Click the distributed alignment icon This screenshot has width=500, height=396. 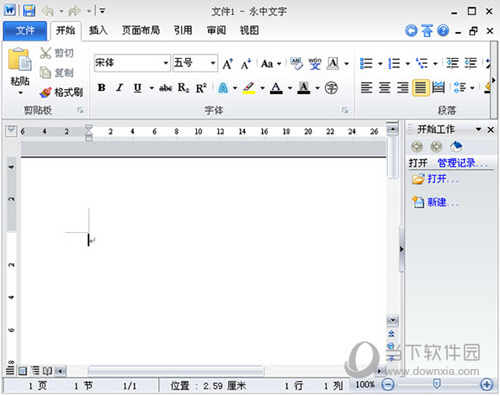[438, 88]
